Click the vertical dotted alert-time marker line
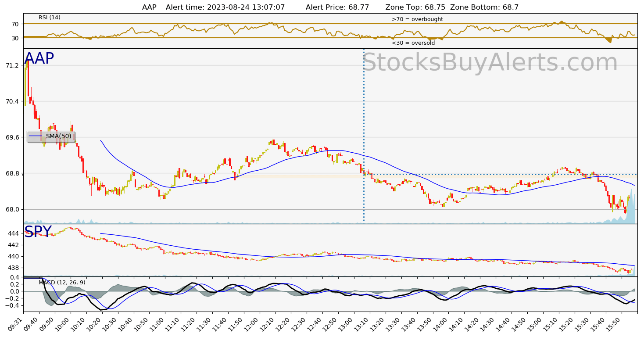Image resolution: width=644 pixels, height=337 pixels. (364, 136)
